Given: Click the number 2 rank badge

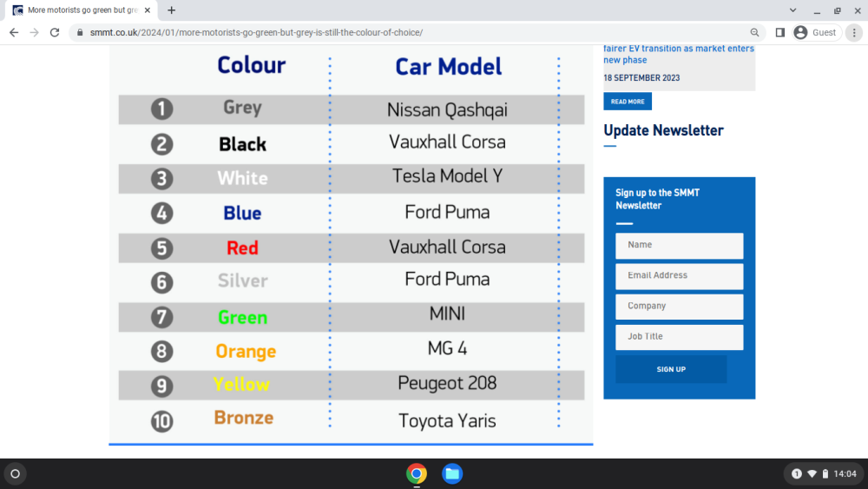Looking at the screenshot, I should 161,144.
